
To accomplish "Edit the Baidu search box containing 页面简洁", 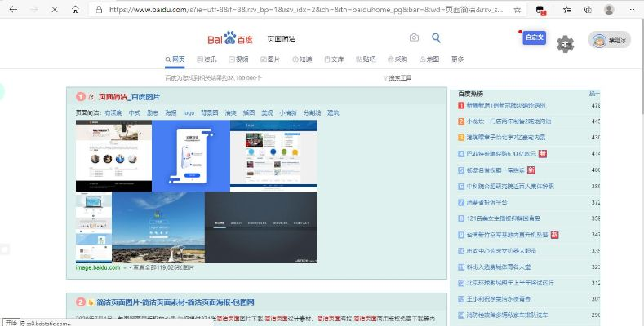I will pos(335,38).
